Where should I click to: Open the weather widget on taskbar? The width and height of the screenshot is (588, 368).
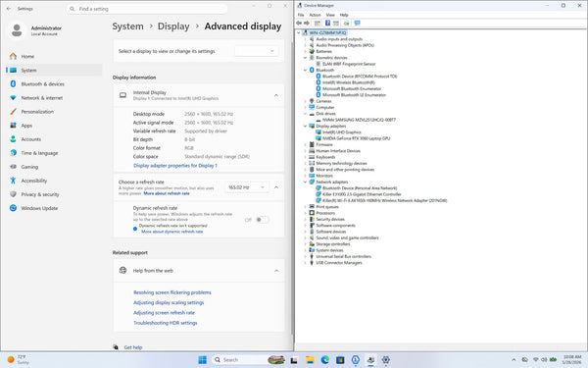[x=18, y=360]
